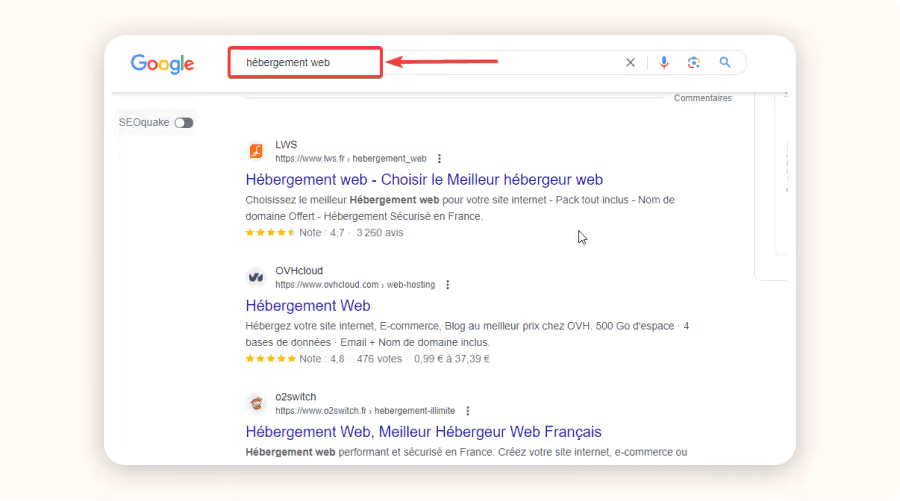The width and height of the screenshot is (900, 501).
Task: Click LWS snippet 'Choisissez le meilleur Hébergement web'
Action: (x=342, y=200)
